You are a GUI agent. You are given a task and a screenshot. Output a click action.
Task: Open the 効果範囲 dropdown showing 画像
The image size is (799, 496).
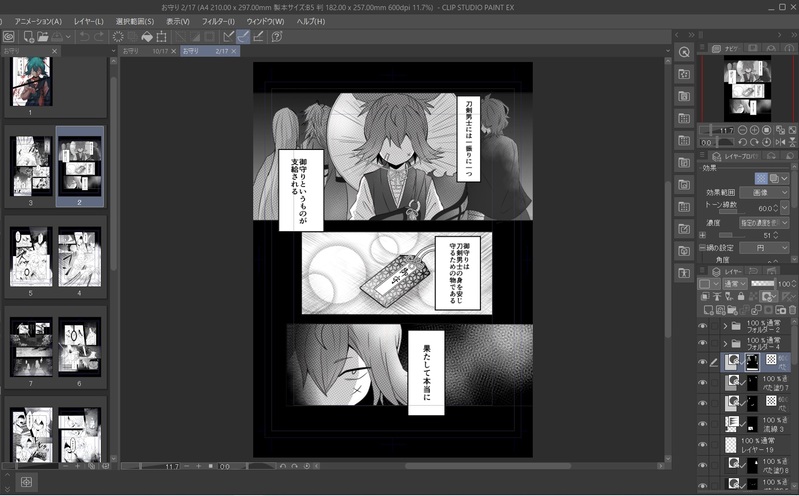point(764,193)
